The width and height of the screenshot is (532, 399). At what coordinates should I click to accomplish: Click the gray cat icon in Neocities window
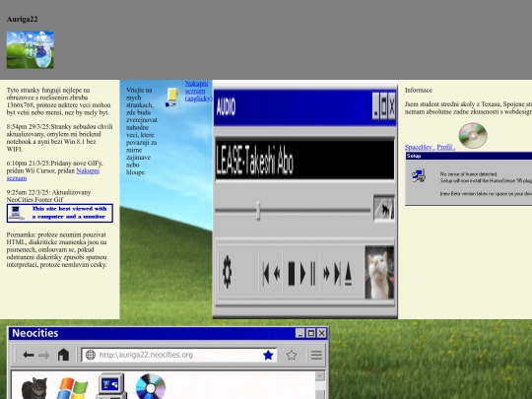tap(33, 388)
